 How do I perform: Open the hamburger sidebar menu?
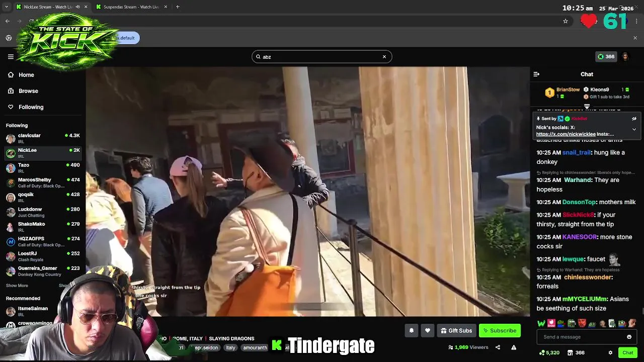pyautogui.click(x=11, y=57)
